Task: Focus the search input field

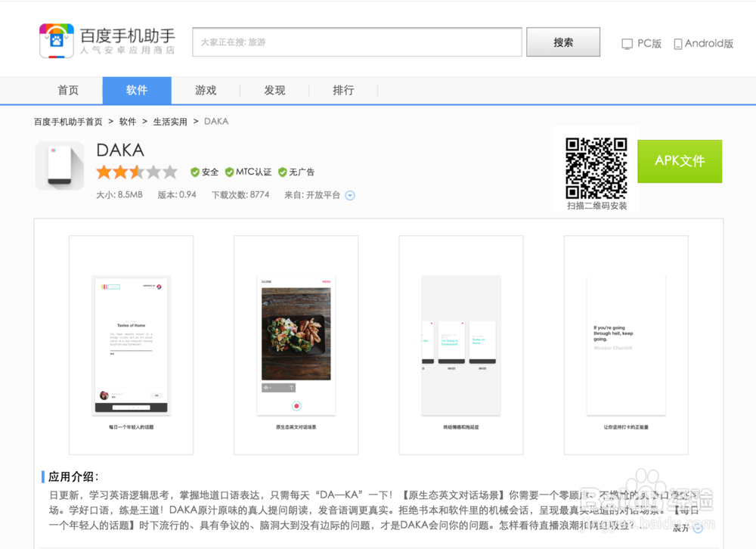Action: (x=357, y=42)
